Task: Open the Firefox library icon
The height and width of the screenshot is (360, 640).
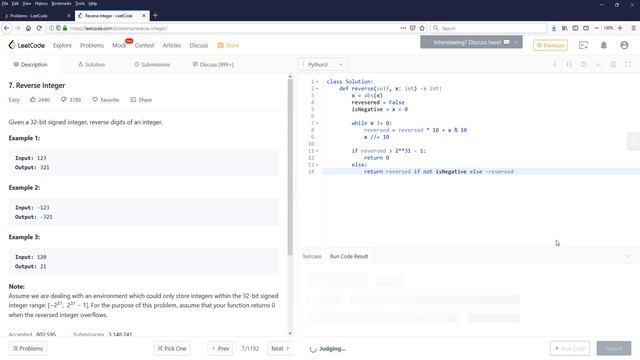Action: tap(564, 28)
